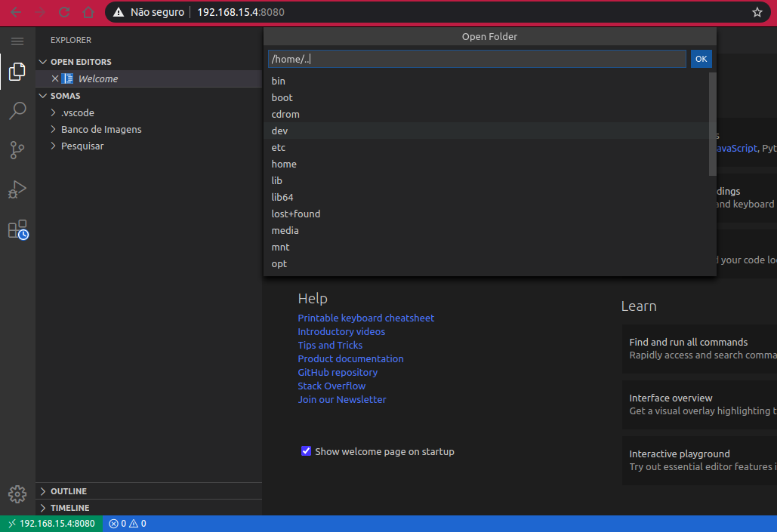Click the browser forward arrow
Viewport: 777px width, 532px height.
pyautogui.click(x=40, y=12)
